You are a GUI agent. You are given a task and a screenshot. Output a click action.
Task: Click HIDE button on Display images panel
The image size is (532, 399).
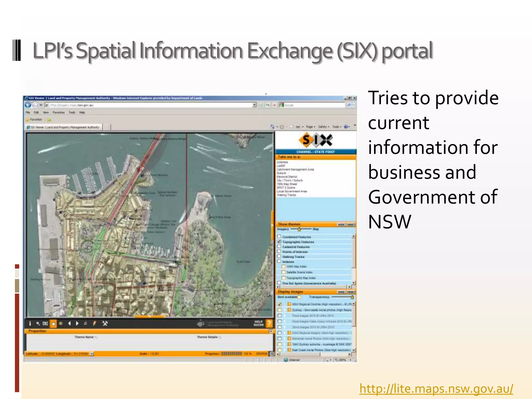[x=341, y=292]
